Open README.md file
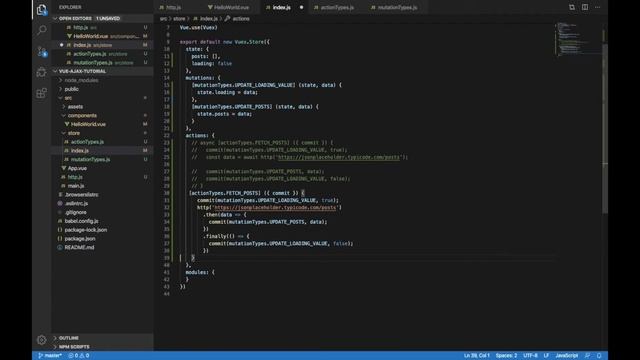The width and height of the screenshot is (640, 360). [x=102, y=247]
